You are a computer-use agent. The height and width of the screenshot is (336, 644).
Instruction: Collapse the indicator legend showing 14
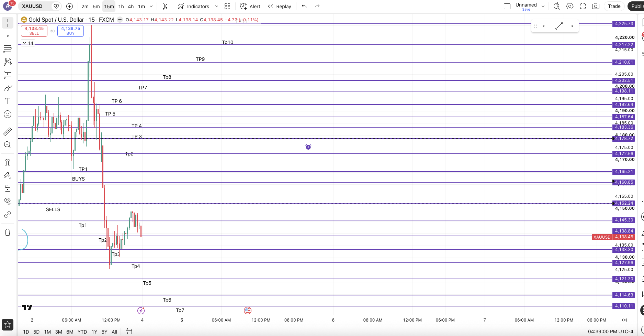click(28, 43)
